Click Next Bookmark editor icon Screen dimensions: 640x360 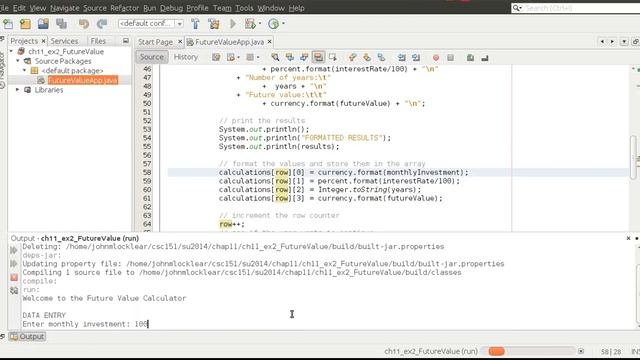[367, 58]
